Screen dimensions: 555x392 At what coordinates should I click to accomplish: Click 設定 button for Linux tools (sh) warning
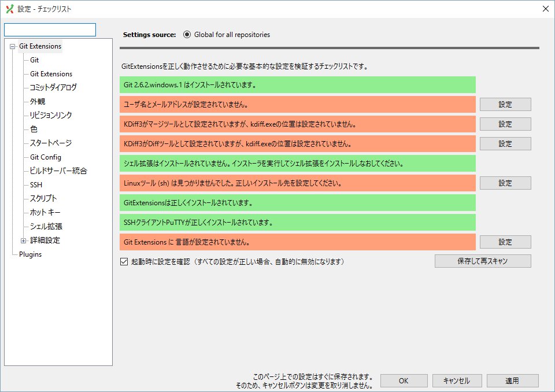505,183
